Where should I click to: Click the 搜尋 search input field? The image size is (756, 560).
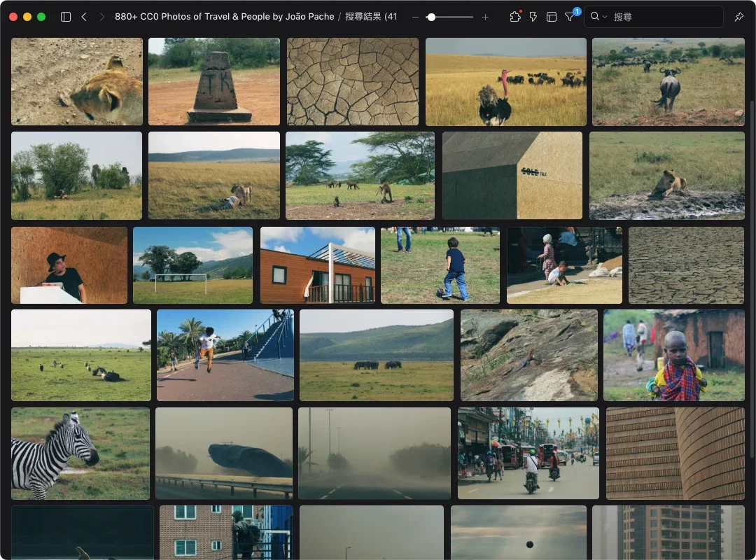pyautogui.click(x=665, y=17)
